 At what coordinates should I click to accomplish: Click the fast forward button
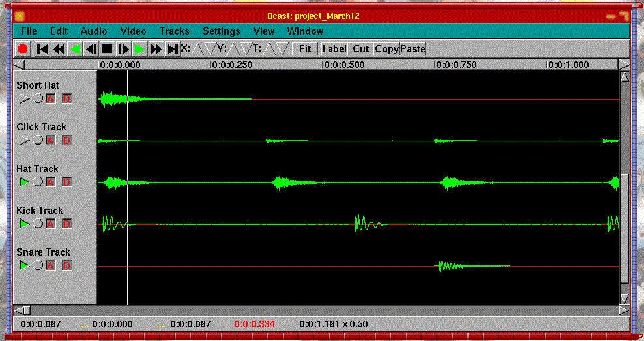[x=156, y=49]
